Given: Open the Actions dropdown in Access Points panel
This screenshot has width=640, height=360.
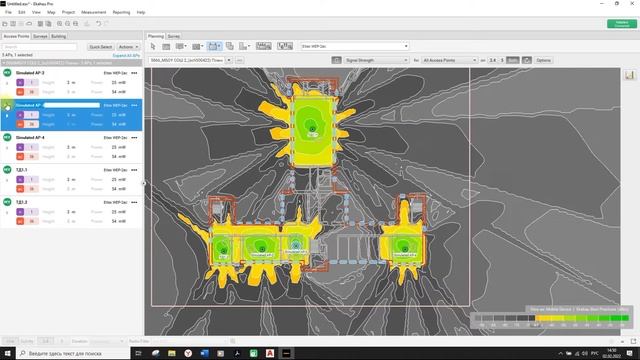Looking at the screenshot, I should pos(128,47).
